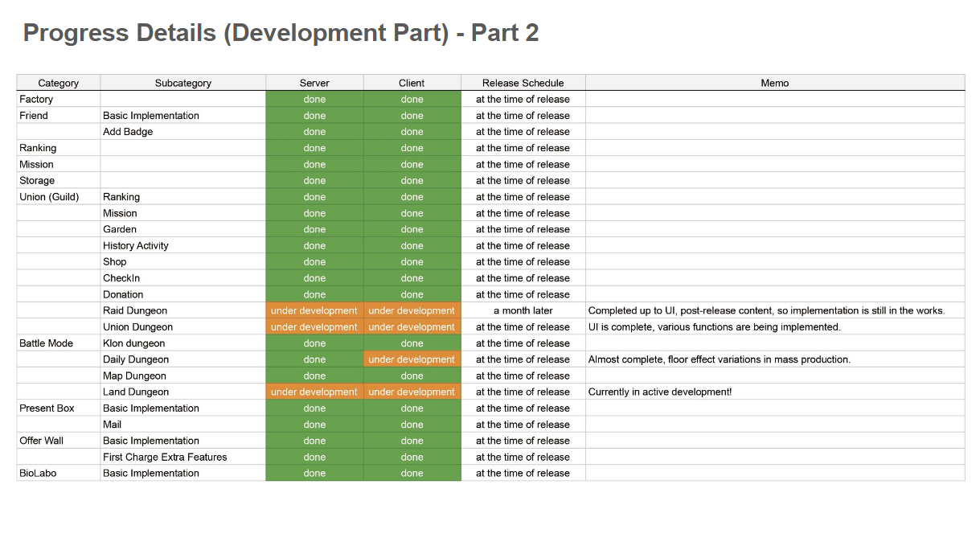Image resolution: width=980 pixels, height=550 pixels.
Task: Click the 'History Activity' subcategory cell
Action: click(136, 246)
